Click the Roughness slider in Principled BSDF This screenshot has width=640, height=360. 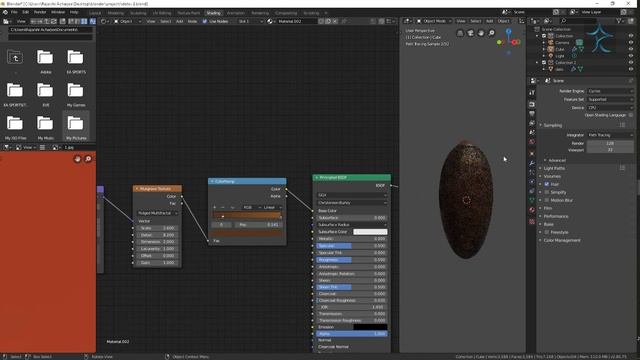coord(351,260)
